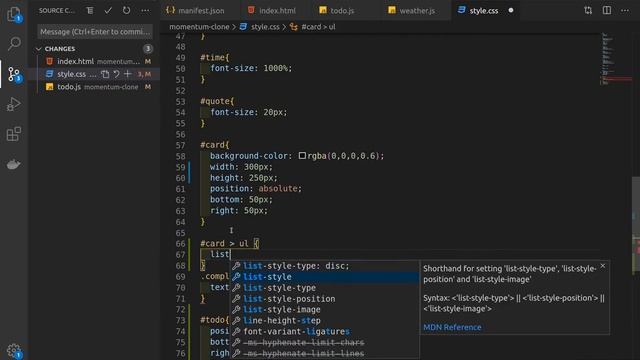Viewport: 640px width, 360px height.
Task: Open editor more actions menu
Action: pos(625,11)
